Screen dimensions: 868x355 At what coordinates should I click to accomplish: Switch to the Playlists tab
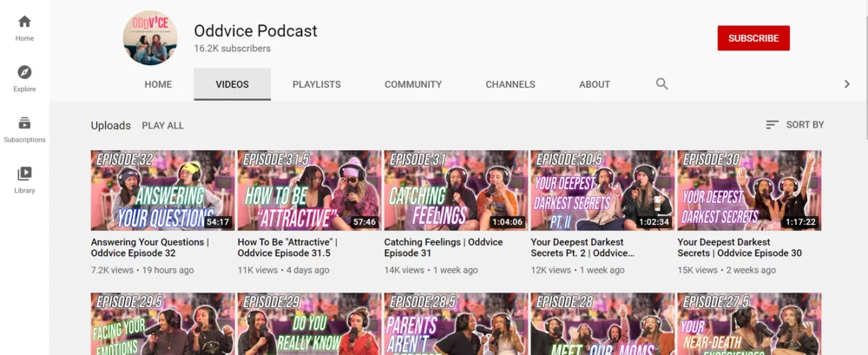(316, 85)
